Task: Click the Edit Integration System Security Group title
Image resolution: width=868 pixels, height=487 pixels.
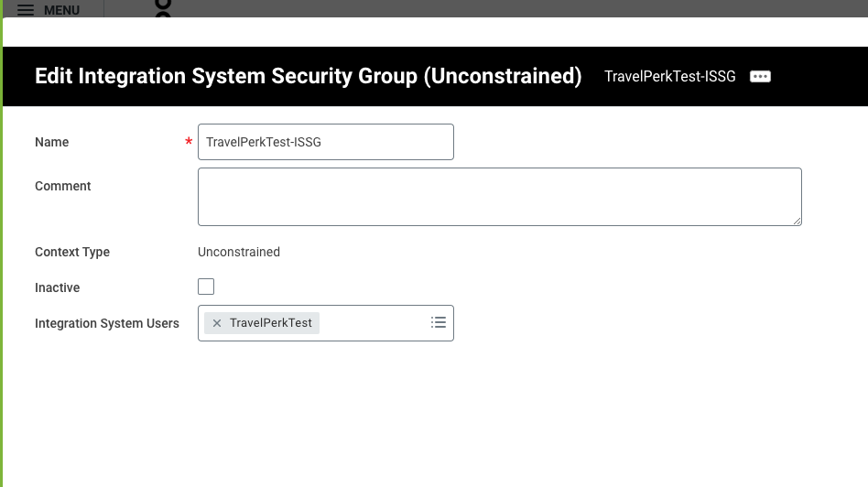Action: click(308, 76)
